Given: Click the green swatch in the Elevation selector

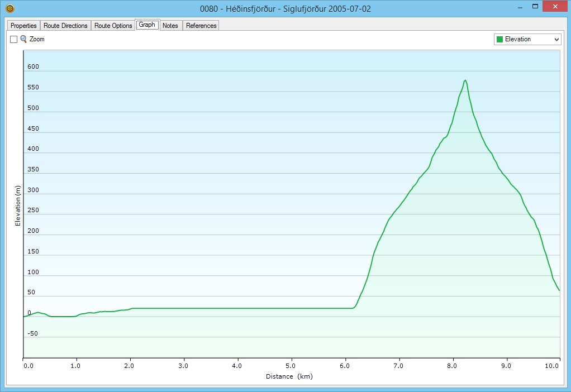Looking at the screenshot, I should 499,40.
